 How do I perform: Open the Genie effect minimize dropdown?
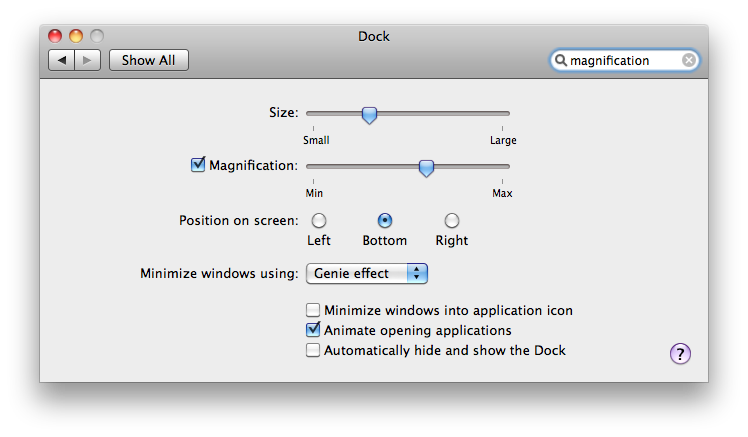pyautogui.click(x=367, y=273)
